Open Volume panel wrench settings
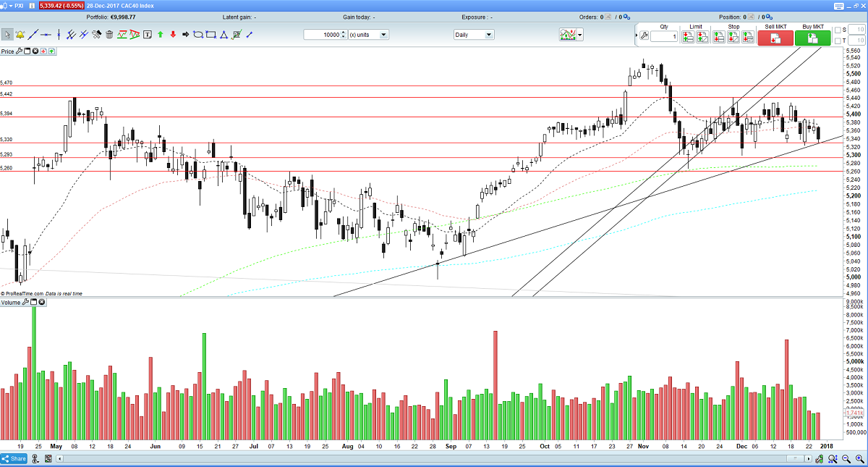Screen dimensions: 868x467 [25, 302]
